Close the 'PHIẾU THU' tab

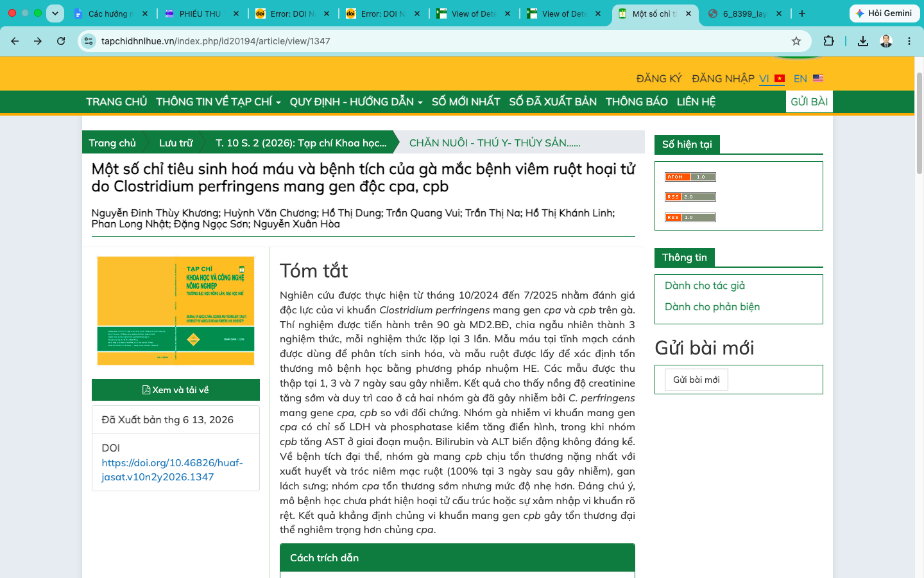(x=235, y=13)
